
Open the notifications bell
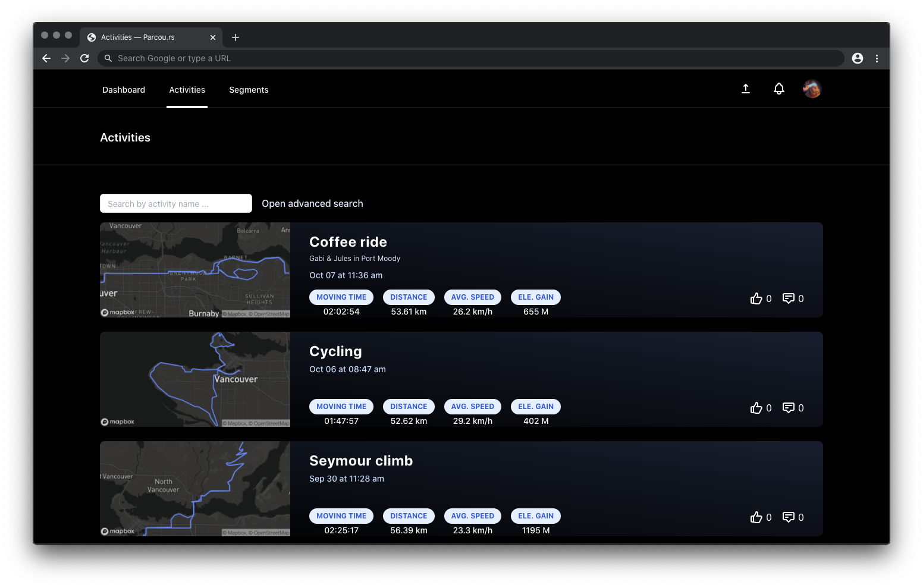778,89
